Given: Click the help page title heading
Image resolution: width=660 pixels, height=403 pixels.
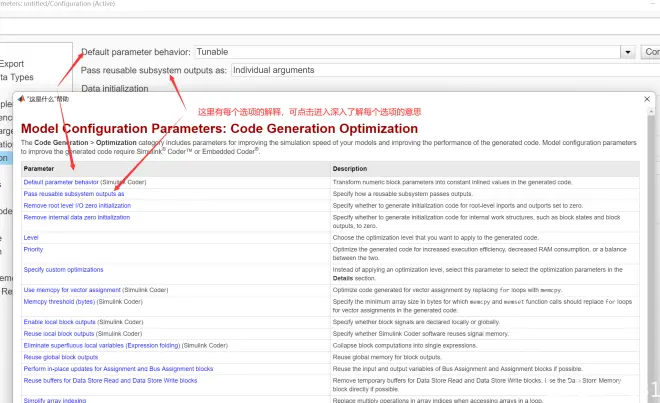Looking at the screenshot, I should (x=219, y=128).
